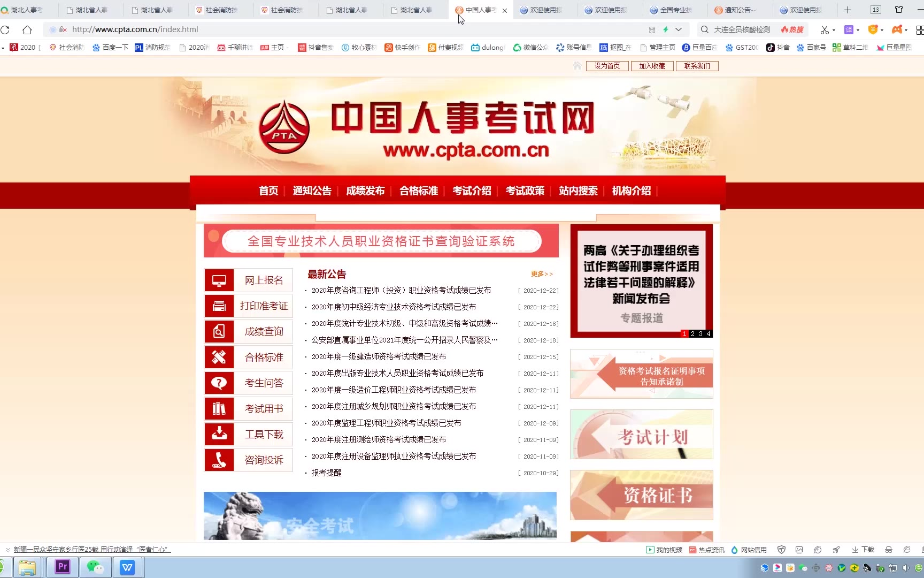The image size is (924, 578).
Task: Click the 我的视频 status bar icon
Action: coord(664,550)
